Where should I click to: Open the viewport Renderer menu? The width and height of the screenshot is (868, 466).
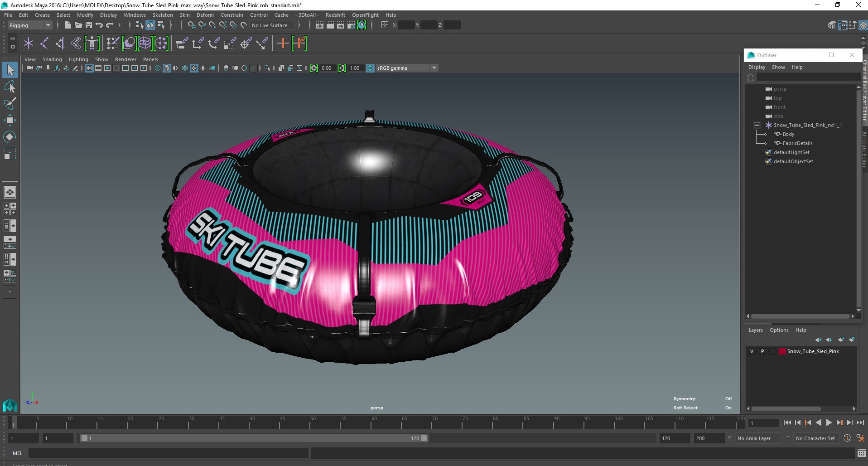(x=125, y=59)
